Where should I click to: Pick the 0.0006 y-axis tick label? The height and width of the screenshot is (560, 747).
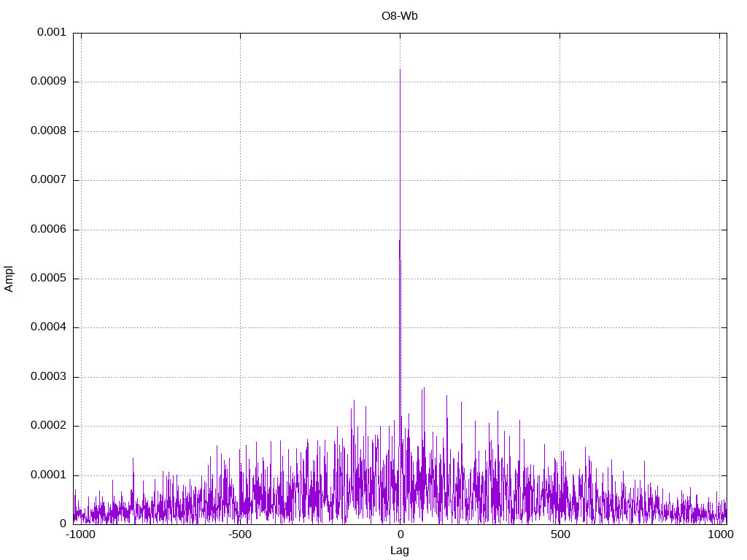(48, 230)
